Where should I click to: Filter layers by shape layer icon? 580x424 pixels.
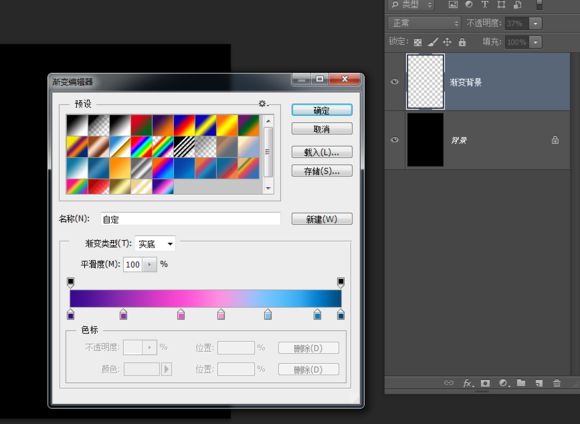tap(501, 4)
